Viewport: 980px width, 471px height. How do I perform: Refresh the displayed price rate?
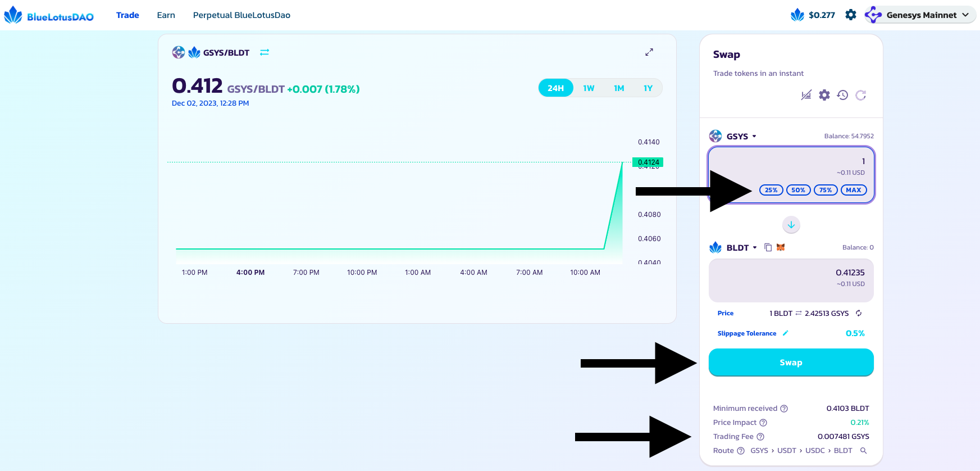pyautogui.click(x=859, y=313)
